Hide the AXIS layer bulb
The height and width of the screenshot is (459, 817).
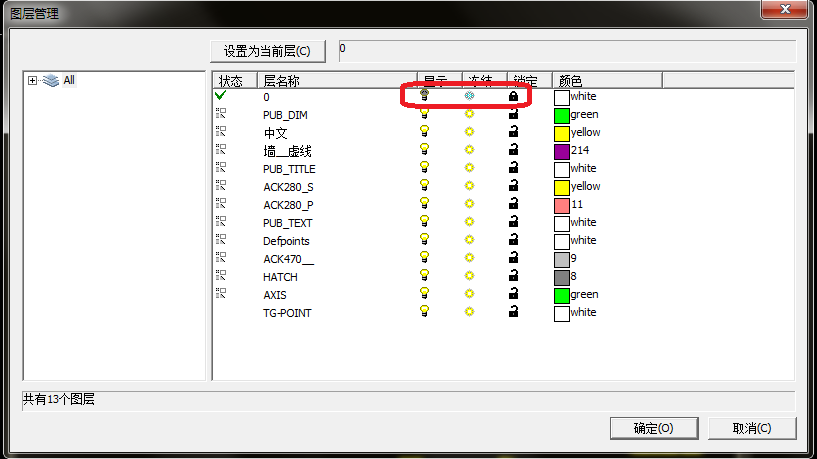[x=425, y=293]
